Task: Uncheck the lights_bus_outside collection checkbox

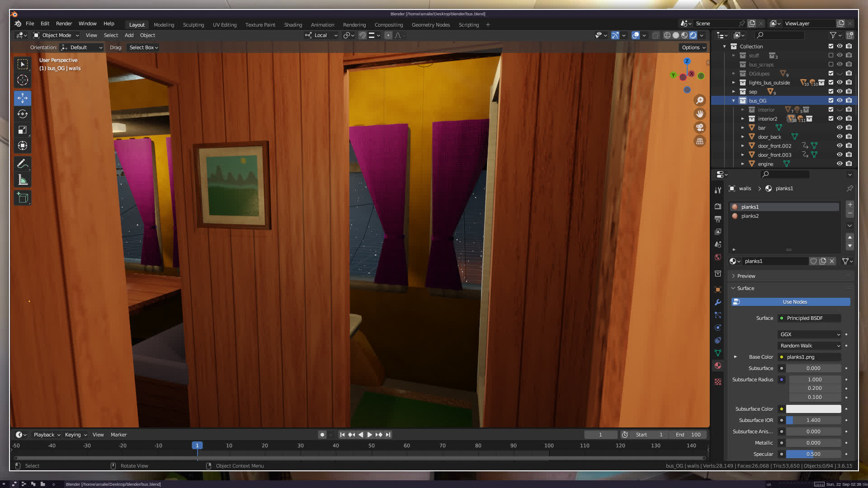Action: click(831, 82)
